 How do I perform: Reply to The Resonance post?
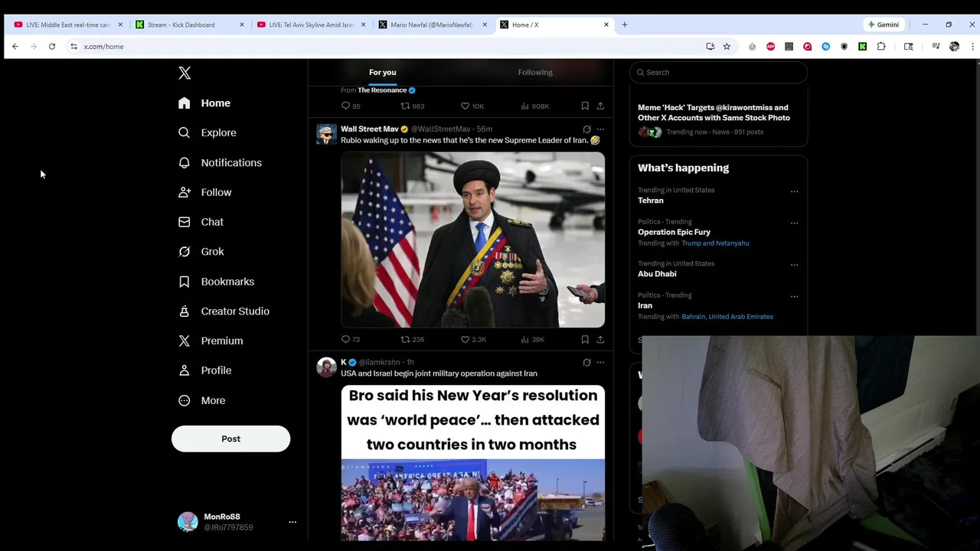[x=350, y=106]
